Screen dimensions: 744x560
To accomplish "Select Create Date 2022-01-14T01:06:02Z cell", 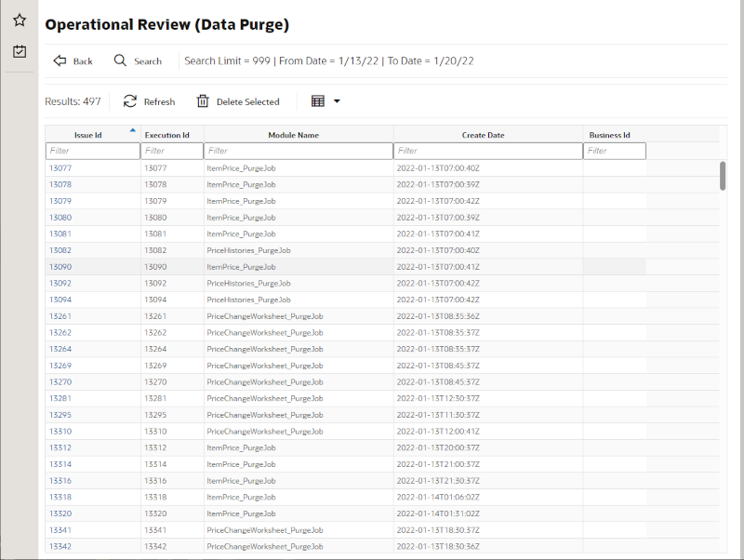I will point(488,498).
